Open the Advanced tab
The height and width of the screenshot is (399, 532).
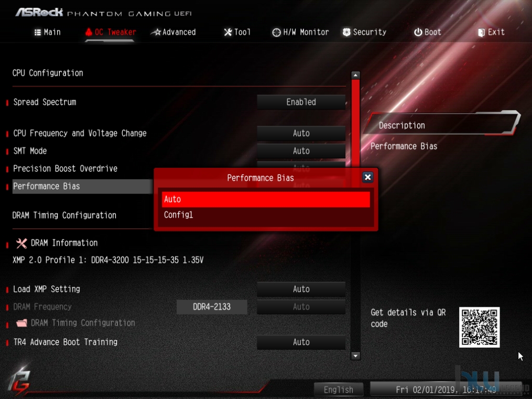coord(173,32)
